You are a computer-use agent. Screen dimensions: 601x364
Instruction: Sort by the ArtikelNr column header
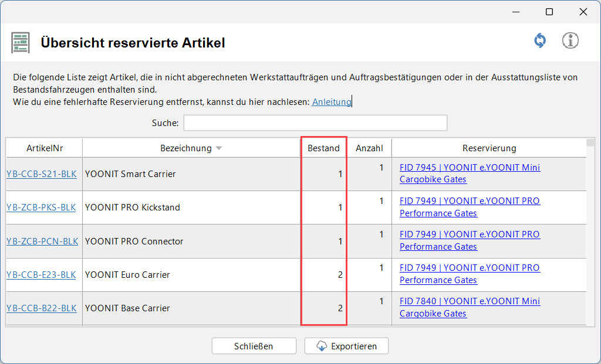pos(45,148)
